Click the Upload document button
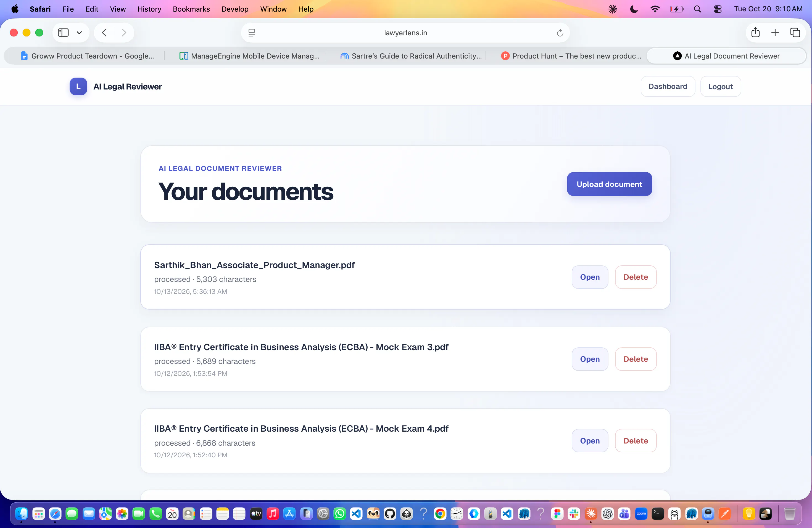 [609, 184]
